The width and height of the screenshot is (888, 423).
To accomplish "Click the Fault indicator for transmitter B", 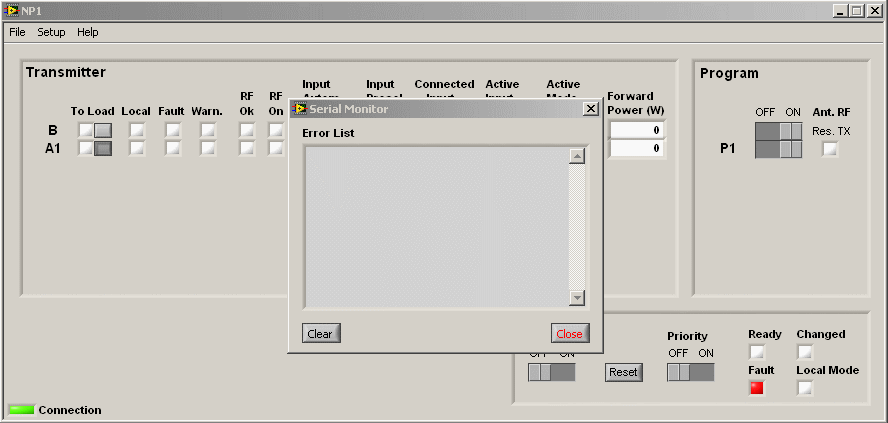I will (x=173, y=131).
